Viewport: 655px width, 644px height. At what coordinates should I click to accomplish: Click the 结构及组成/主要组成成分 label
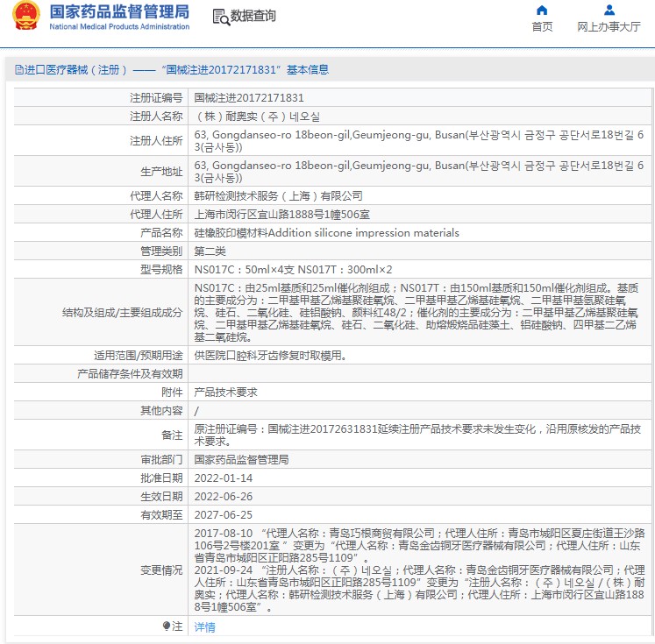point(123,313)
